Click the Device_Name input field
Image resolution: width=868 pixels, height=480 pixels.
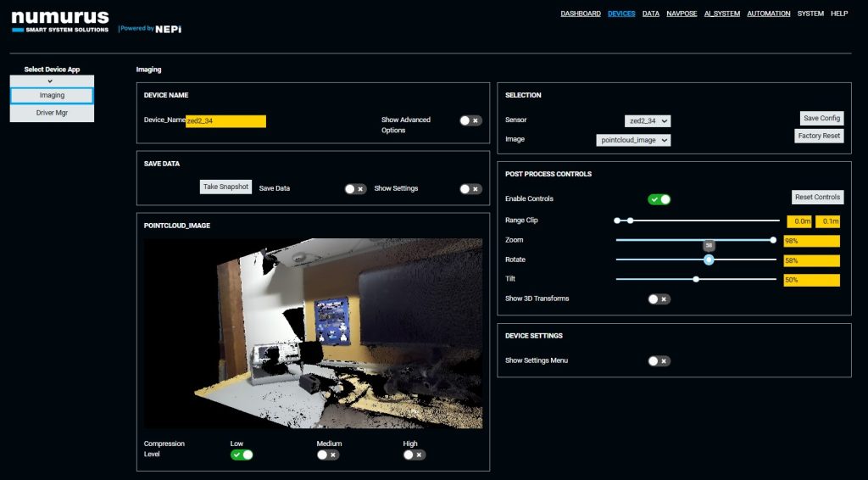(x=225, y=121)
